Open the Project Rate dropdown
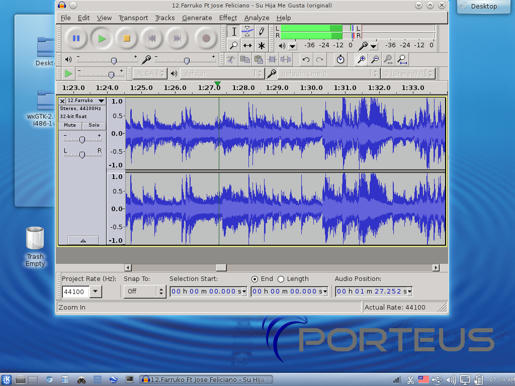Image resolution: width=515 pixels, height=386 pixels. 95,291
